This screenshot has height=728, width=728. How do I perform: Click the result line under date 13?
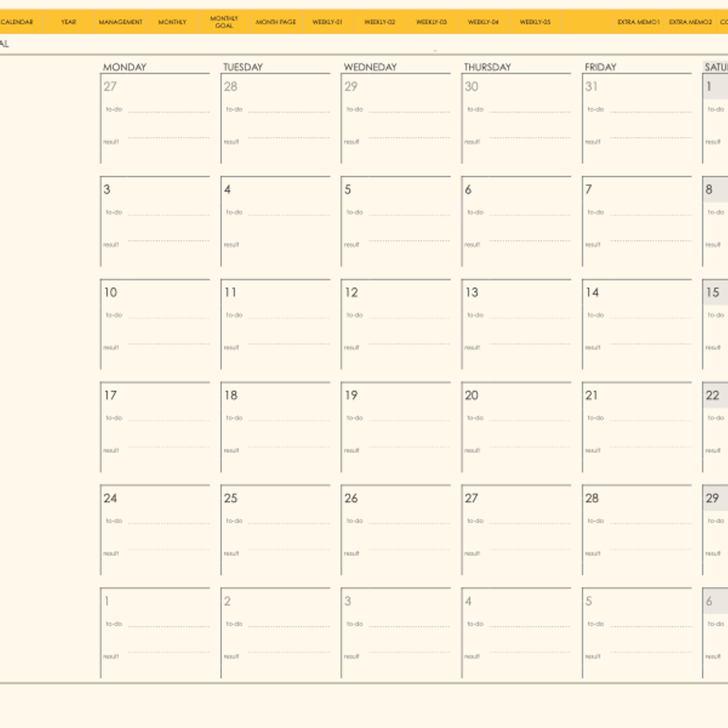[529, 344]
